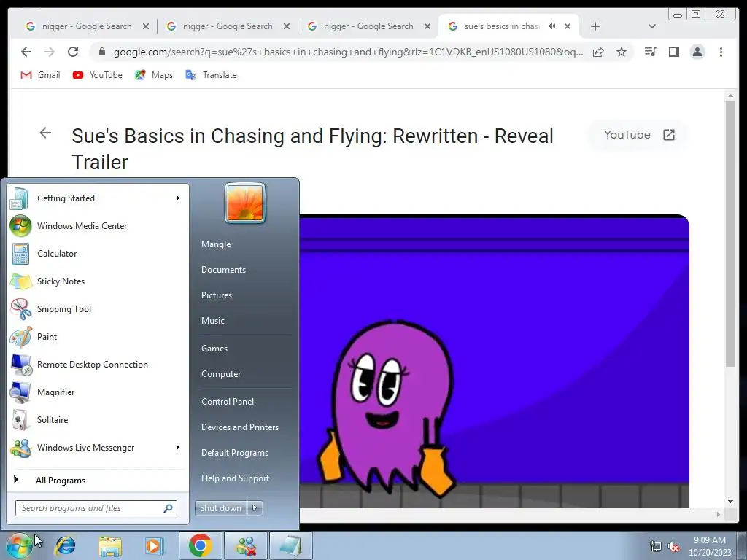
Task: Open the YouTube bookmark
Action: [x=98, y=75]
